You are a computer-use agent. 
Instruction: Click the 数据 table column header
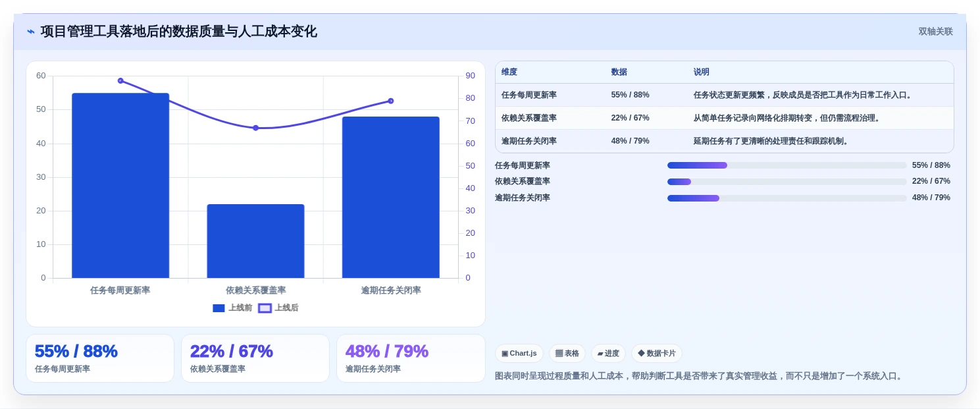(619, 72)
